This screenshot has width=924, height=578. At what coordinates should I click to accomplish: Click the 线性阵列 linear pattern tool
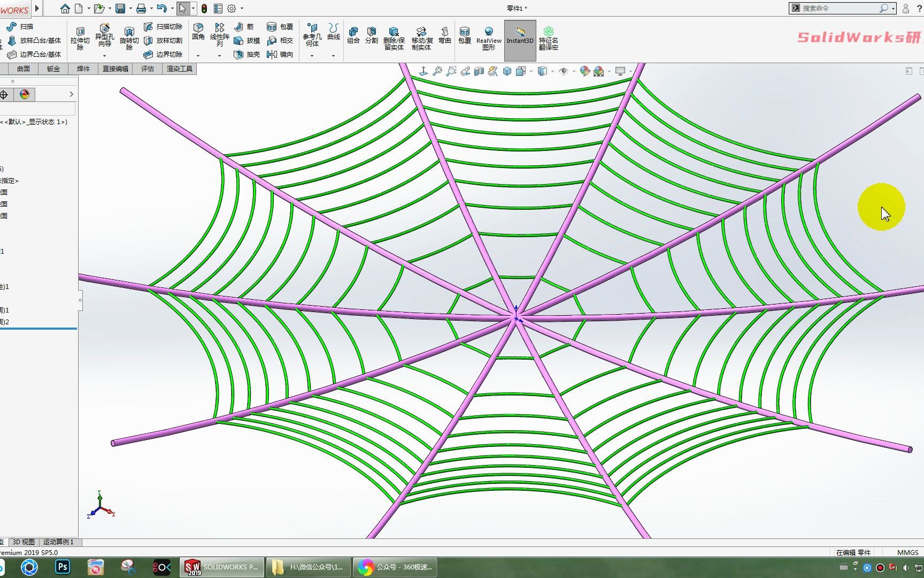220,35
